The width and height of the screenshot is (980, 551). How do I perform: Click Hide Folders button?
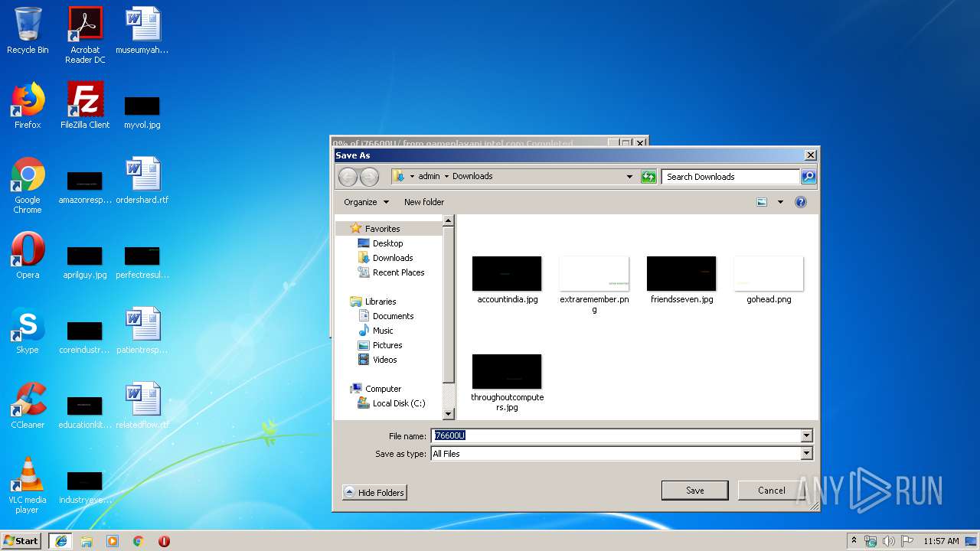click(x=374, y=493)
